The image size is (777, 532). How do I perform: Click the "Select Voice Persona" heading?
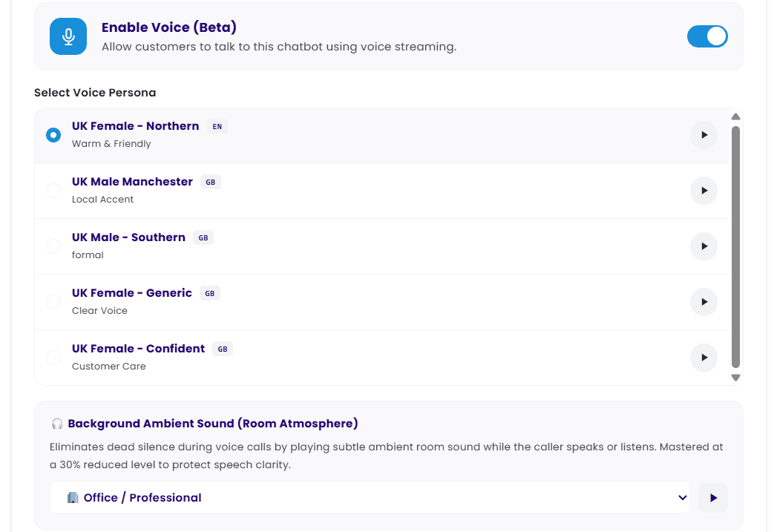click(95, 93)
